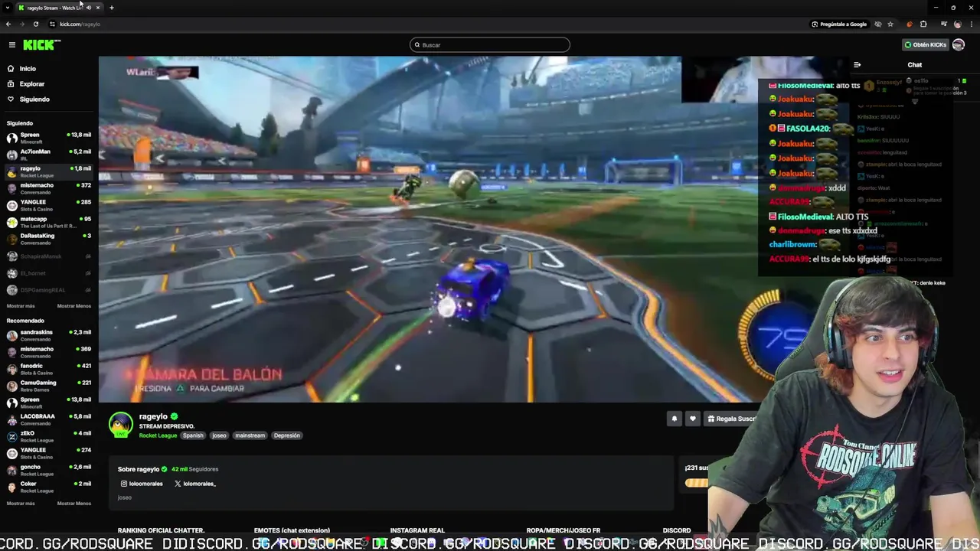Open Ac7ionMan channel in followed list

click(x=49, y=155)
